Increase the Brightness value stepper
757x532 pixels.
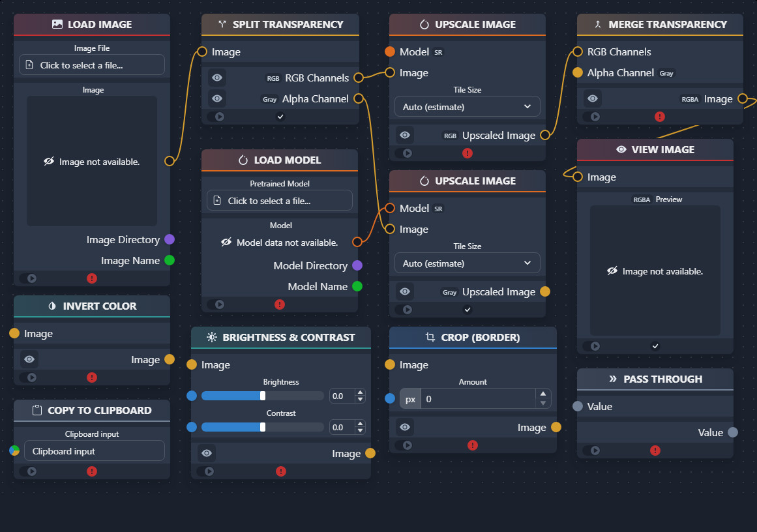tap(360, 392)
